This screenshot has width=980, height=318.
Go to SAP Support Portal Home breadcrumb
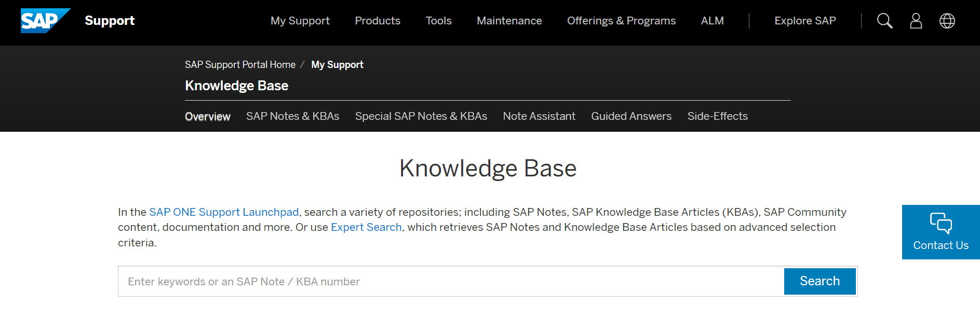(x=240, y=65)
